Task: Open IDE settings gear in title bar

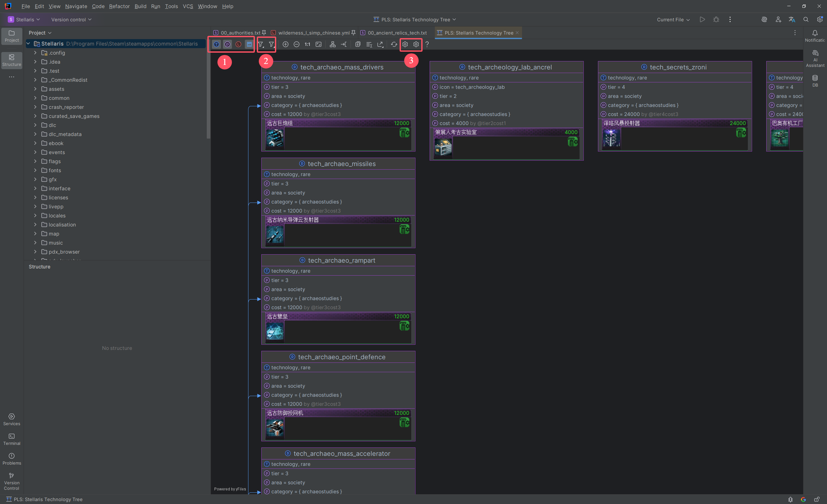Action: (x=820, y=19)
